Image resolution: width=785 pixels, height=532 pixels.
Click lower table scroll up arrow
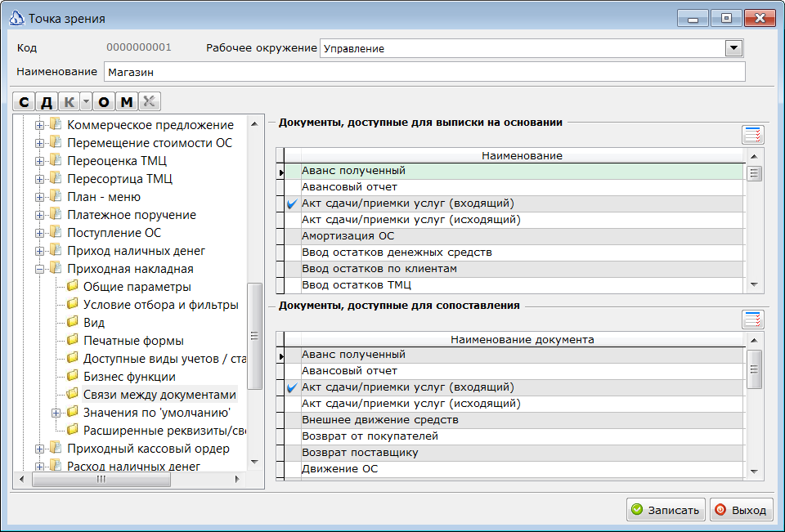[755, 340]
